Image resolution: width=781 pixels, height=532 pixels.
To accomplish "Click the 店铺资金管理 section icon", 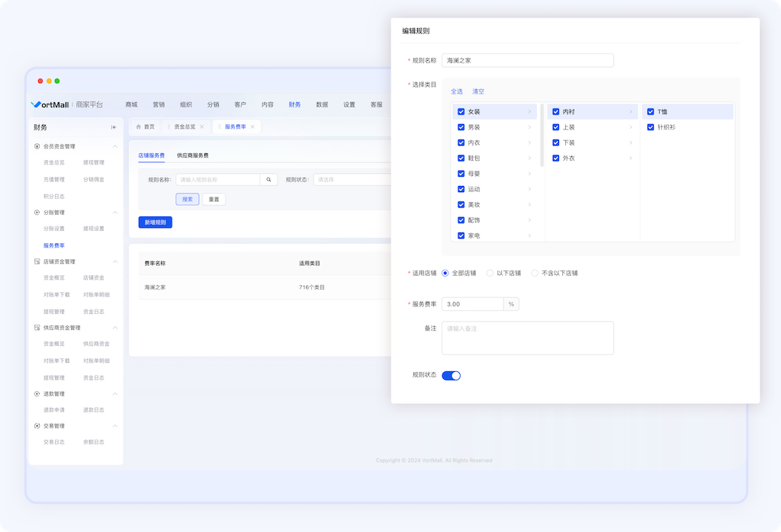I will (37, 261).
